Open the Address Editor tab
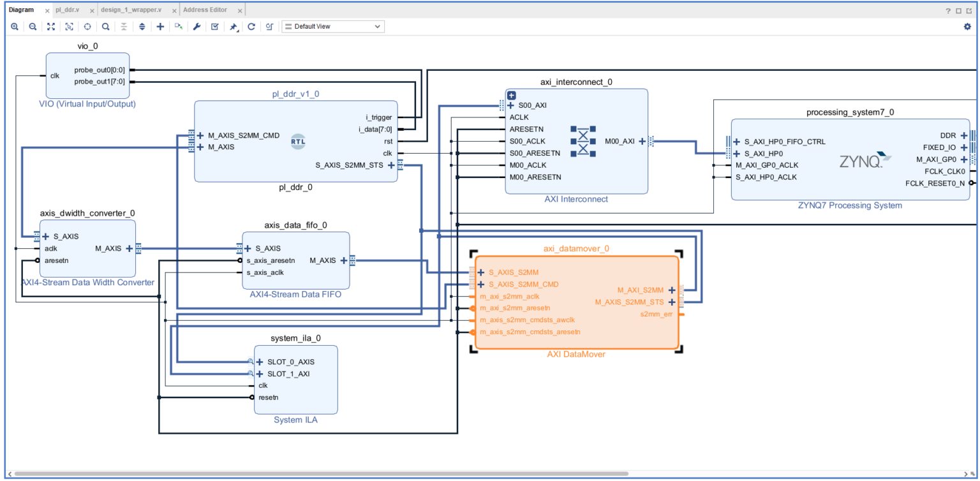 205,10
